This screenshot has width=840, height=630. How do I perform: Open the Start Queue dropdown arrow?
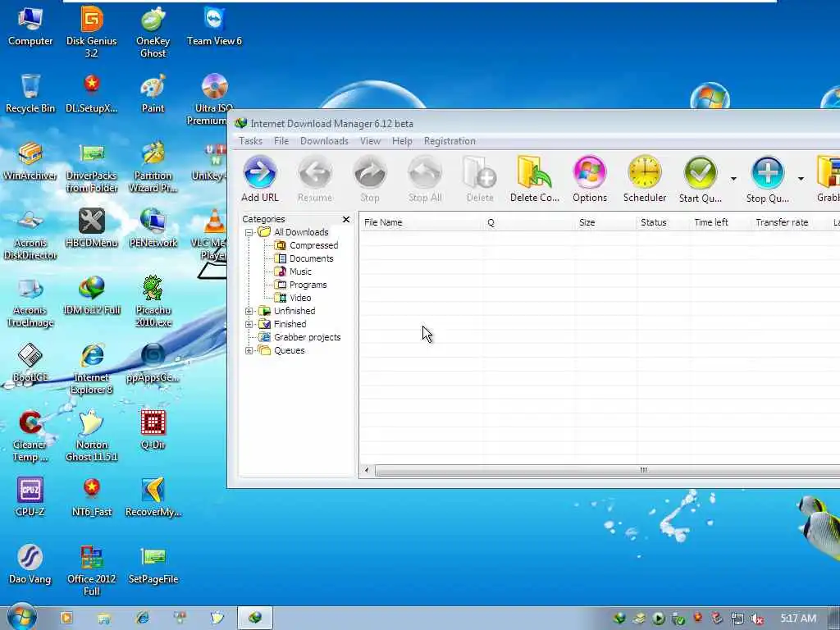733,179
